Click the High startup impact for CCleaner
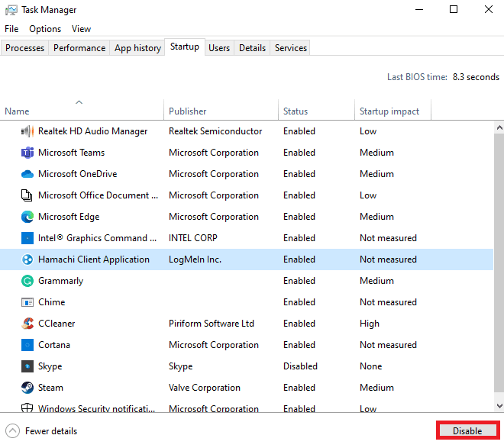 coord(370,324)
